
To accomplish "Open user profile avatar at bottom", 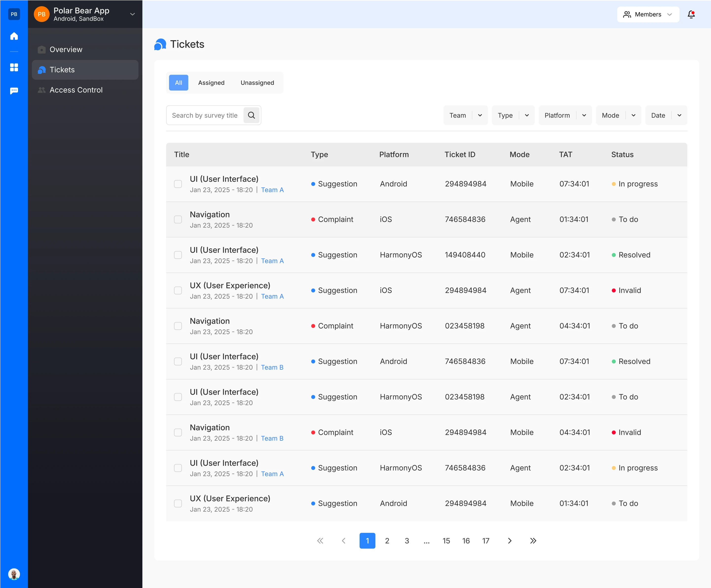I will (14, 574).
